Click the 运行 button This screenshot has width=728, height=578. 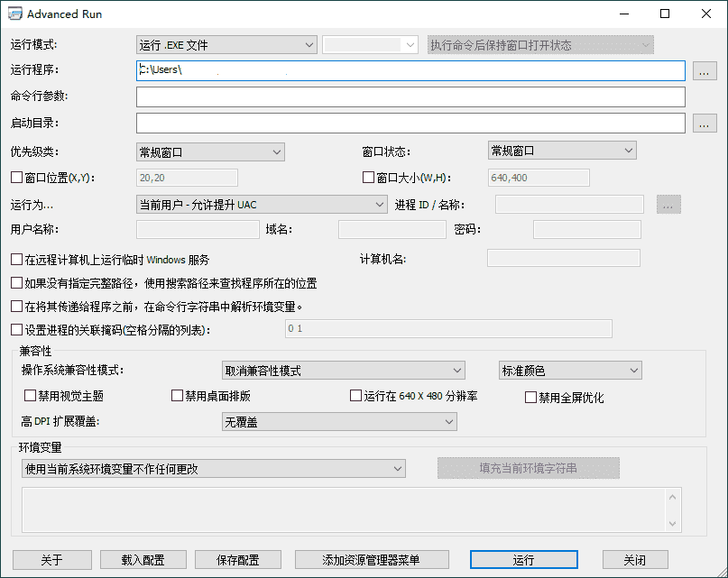click(523, 560)
